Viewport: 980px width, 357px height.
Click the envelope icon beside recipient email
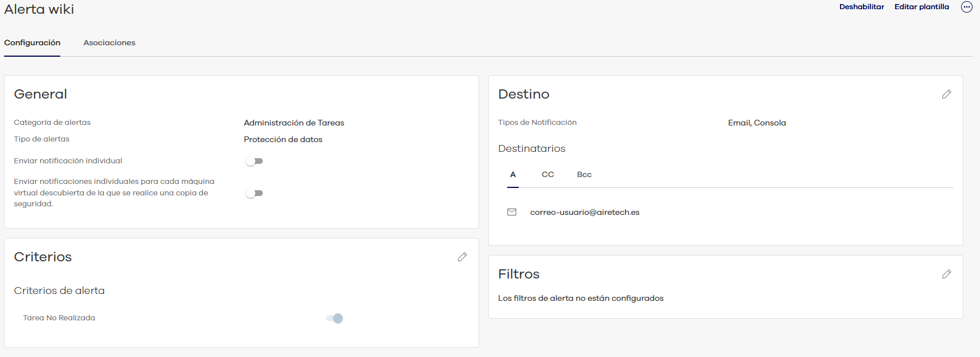pos(512,212)
